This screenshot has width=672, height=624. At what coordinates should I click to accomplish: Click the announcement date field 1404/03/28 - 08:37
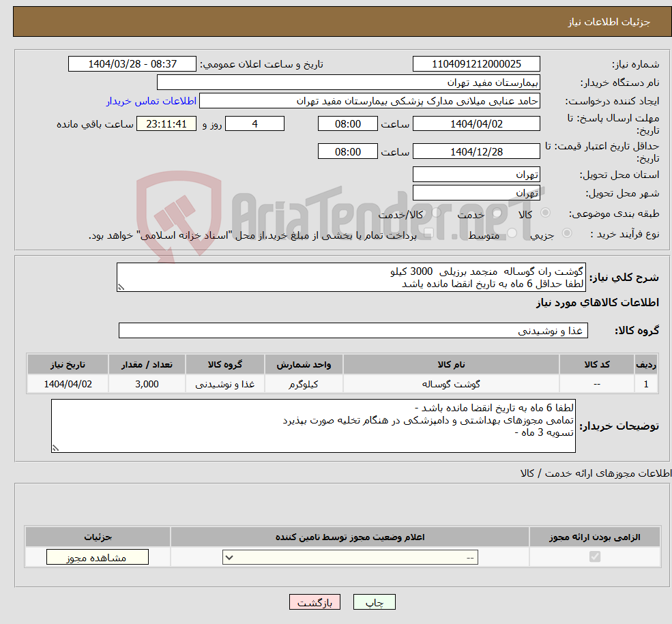(132, 64)
